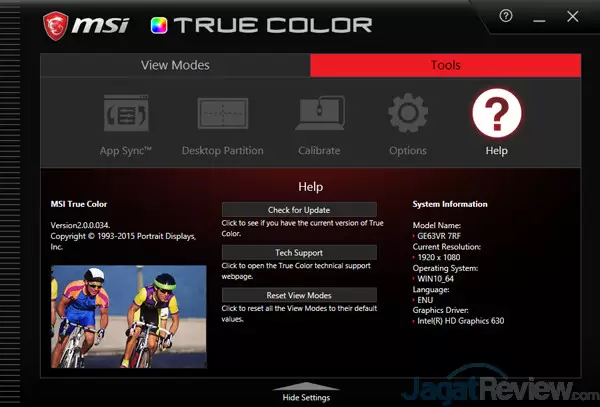Click the Version2.0.0.034 text
The image size is (600, 407).
click(x=80, y=225)
